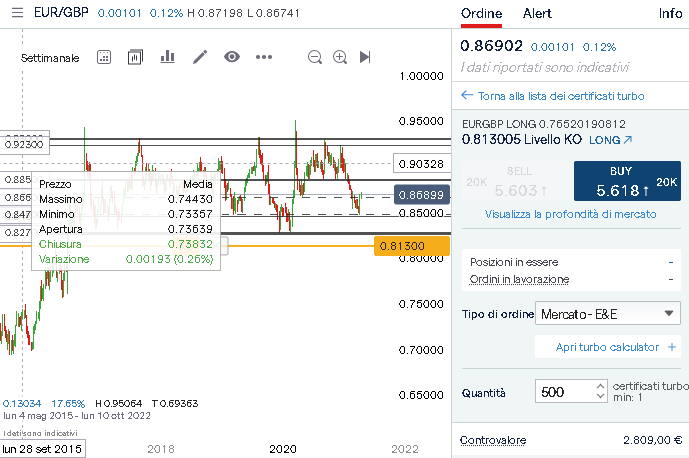The height and width of the screenshot is (458, 689).
Task: Select the pencil drawing tool
Action: click(200, 57)
